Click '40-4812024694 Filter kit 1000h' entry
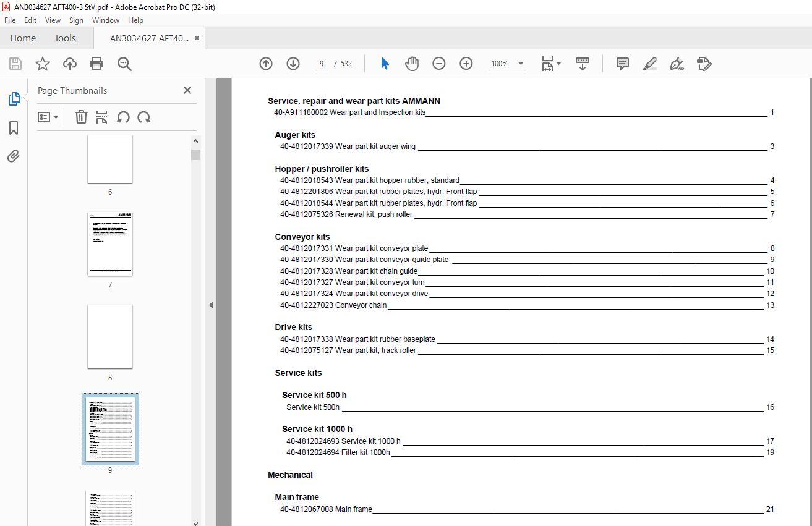Image resolution: width=812 pixels, height=526 pixels. (338, 452)
